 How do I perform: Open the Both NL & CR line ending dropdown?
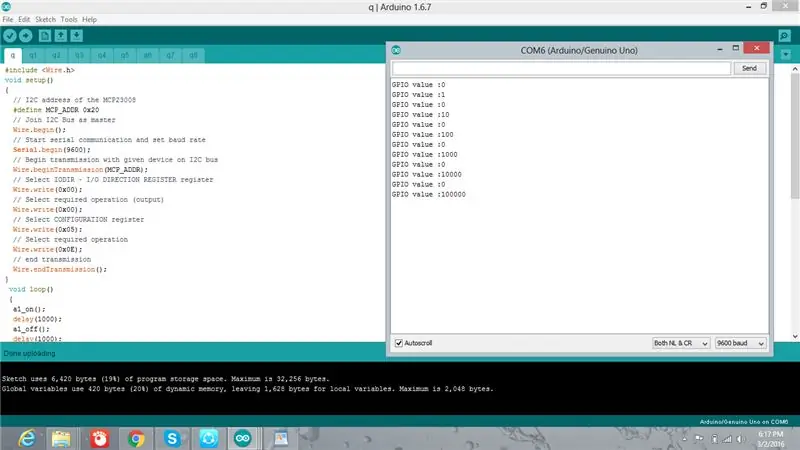(x=681, y=343)
